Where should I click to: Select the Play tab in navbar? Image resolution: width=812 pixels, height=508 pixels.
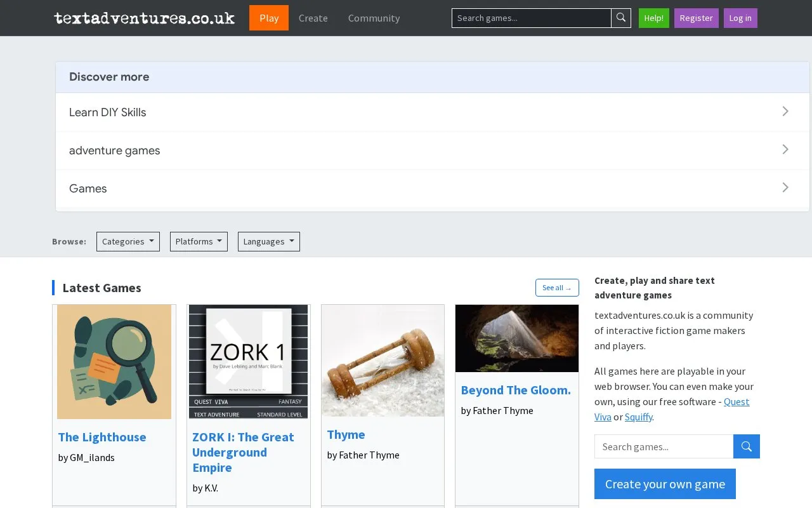269,18
